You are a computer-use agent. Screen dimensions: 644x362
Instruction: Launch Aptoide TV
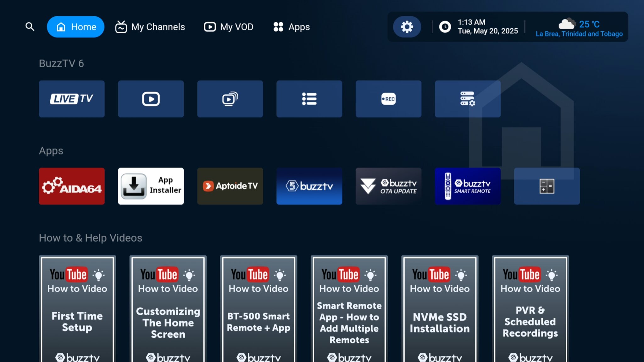point(230,186)
